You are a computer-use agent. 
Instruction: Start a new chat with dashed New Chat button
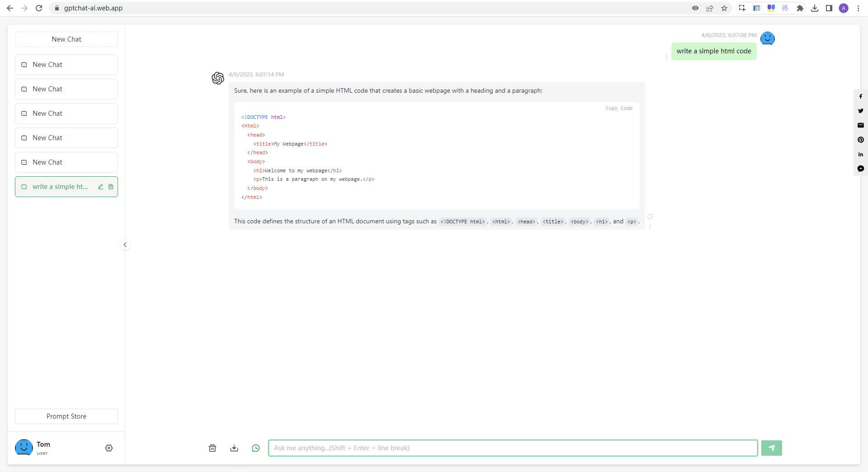tap(66, 39)
